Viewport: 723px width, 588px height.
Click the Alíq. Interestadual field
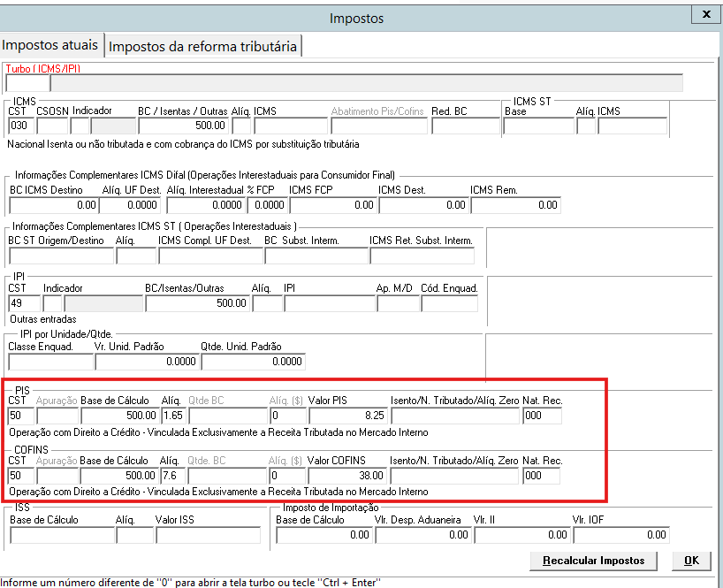click(x=205, y=205)
